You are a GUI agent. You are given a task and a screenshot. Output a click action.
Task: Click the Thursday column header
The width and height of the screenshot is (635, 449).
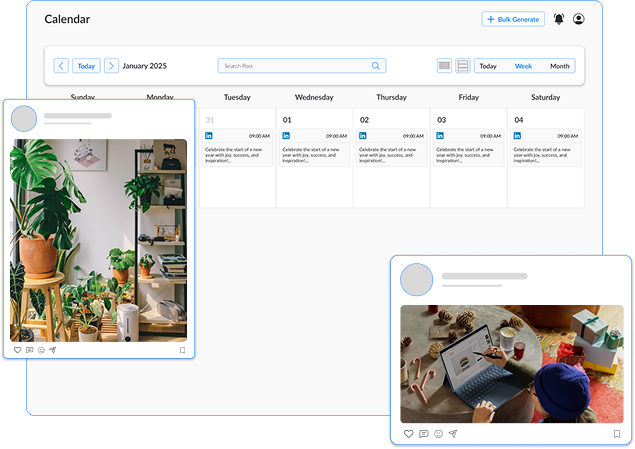pyautogui.click(x=391, y=97)
